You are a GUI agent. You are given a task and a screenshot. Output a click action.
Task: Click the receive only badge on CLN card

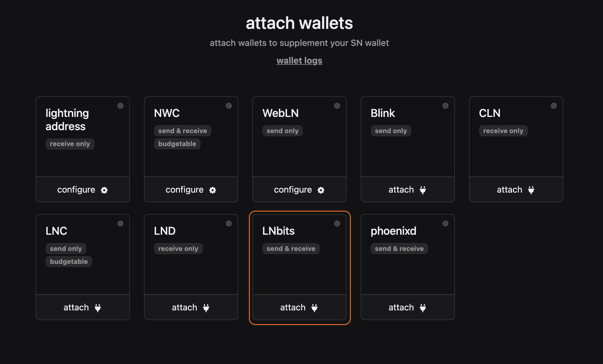tap(503, 131)
